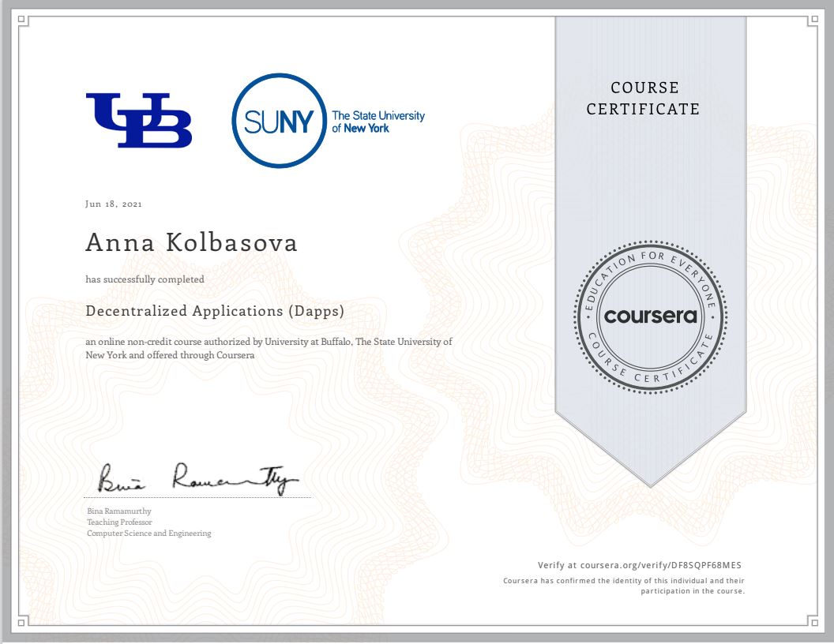Viewport: 834px width, 644px height.
Task: Click the "has successfully completed" text
Action: point(145,279)
